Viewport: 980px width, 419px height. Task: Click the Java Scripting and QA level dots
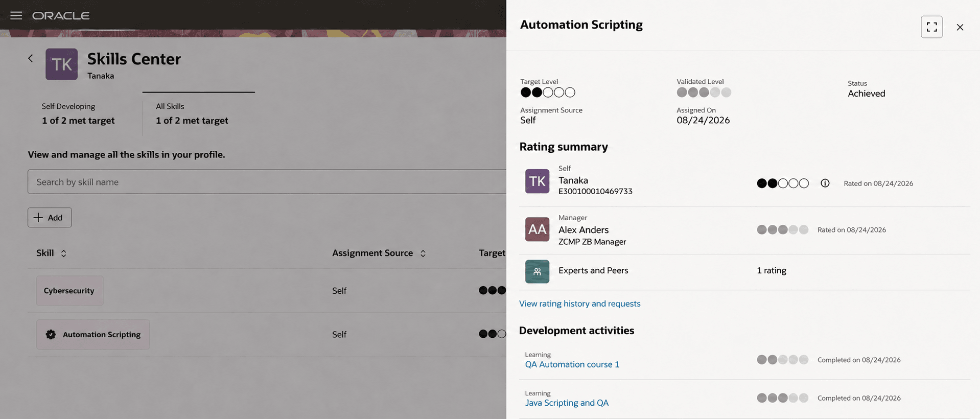coord(783,398)
